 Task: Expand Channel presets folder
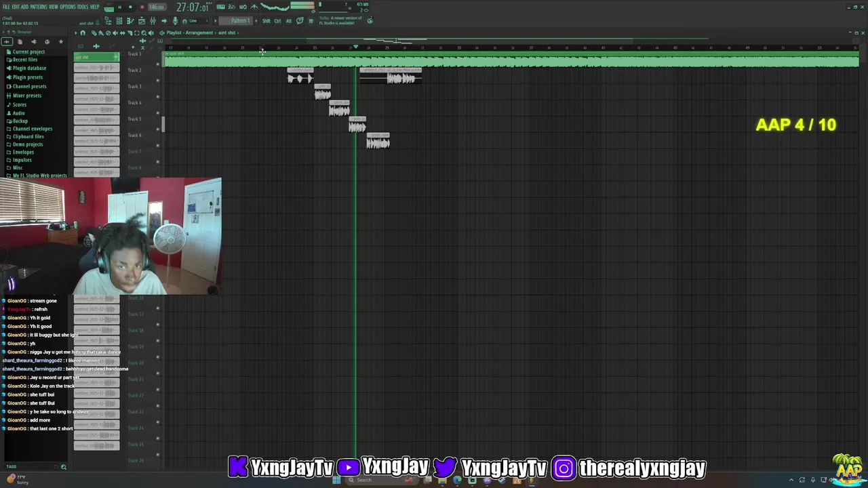[x=29, y=86]
